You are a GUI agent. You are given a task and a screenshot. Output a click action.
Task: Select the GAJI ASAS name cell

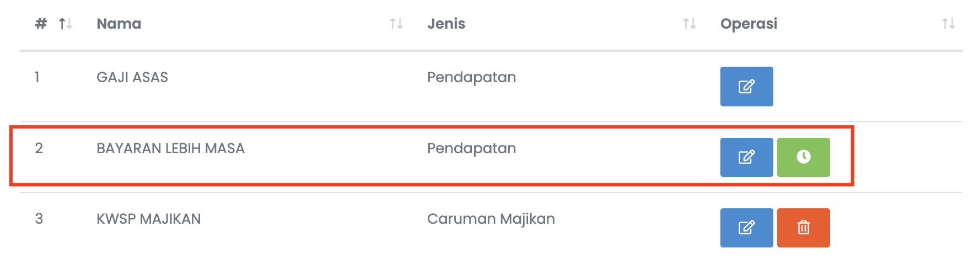click(x=132, y=77)
